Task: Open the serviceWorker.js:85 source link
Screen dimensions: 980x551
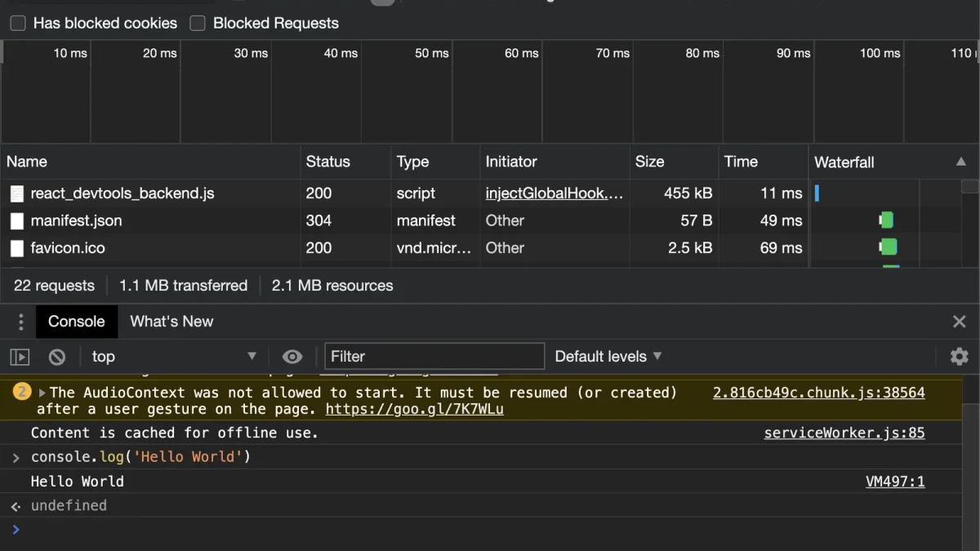Action: coord(844,433)
